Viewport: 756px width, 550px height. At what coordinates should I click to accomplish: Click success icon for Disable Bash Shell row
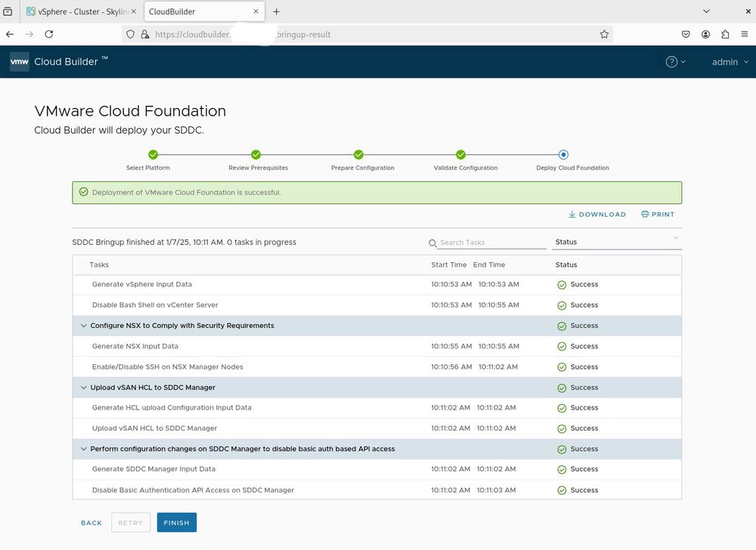[x=562, y=305]
